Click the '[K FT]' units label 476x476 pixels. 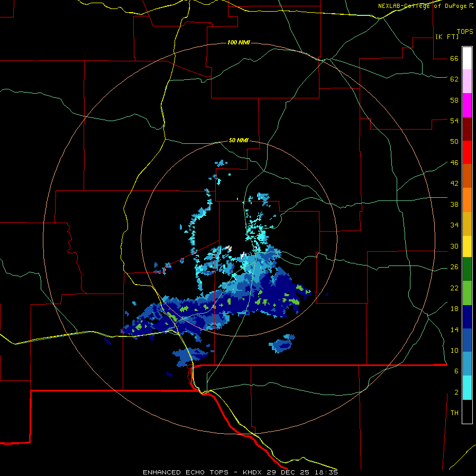pos(447,37)
